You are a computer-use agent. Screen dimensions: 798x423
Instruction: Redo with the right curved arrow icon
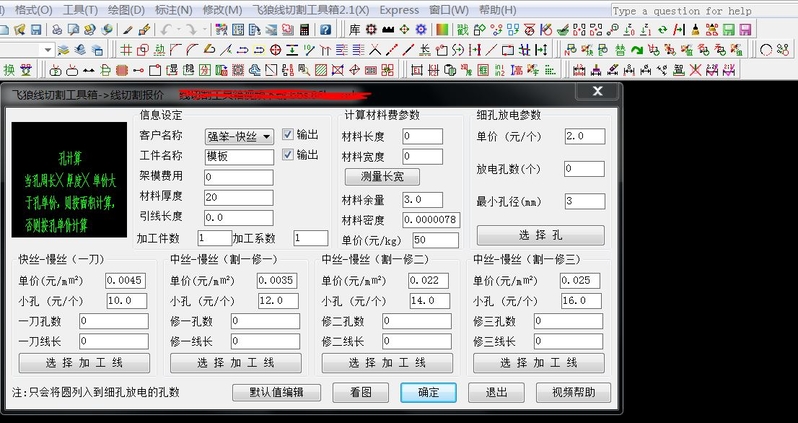tap(191, 30)
